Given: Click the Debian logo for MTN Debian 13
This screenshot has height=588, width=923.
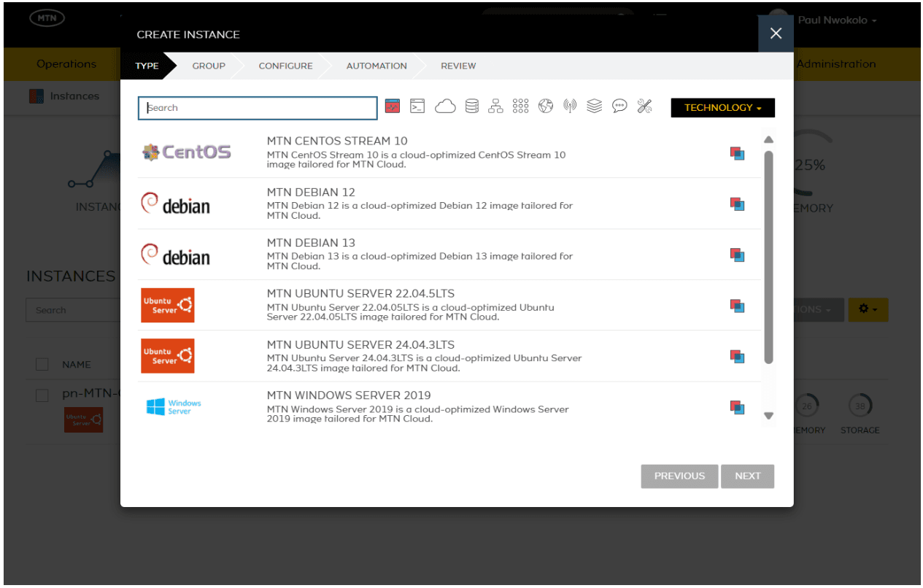Looking at the screenshot, I should coord(175,255).
